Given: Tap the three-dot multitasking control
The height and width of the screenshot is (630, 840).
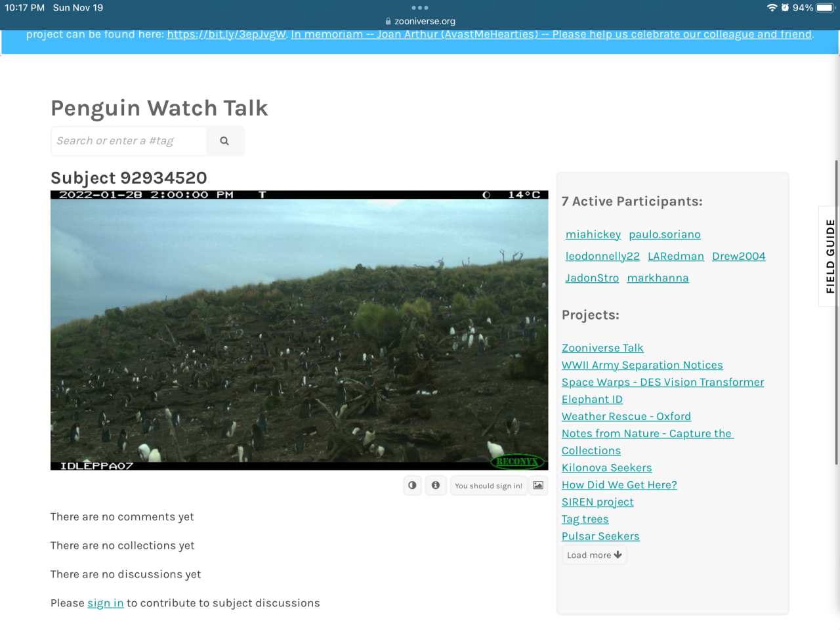Looking at the screenshot, I should point(420,8).
